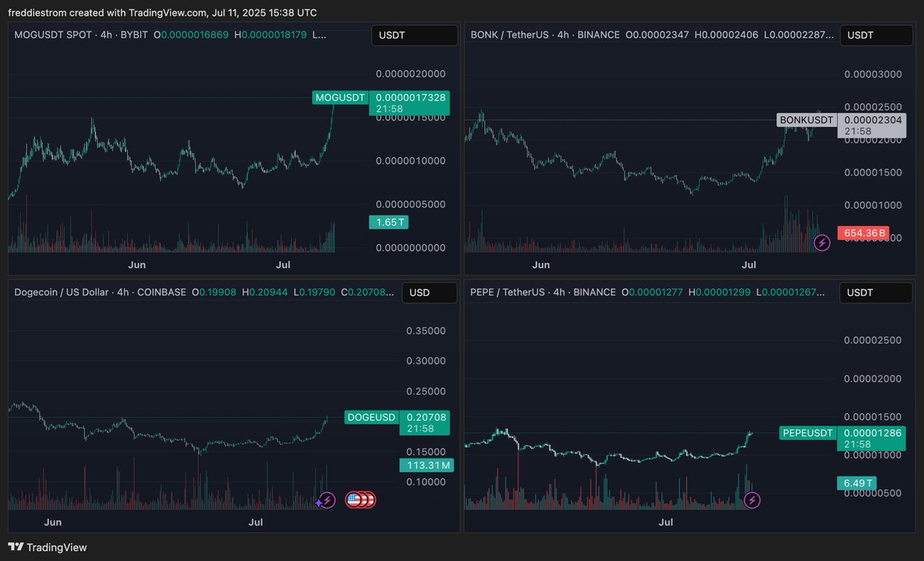
Task: Click the Jul time label on BONK chart
Action: tap(748, 265)
